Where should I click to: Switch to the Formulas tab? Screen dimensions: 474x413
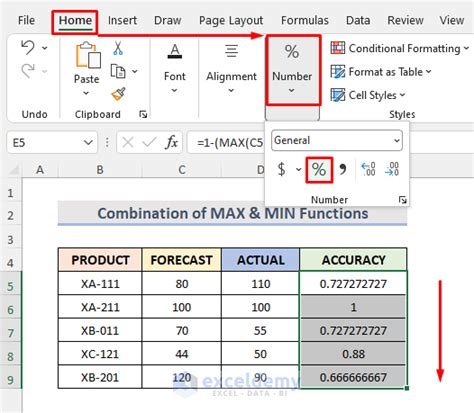pyautogui.click(x=305, y=20)
